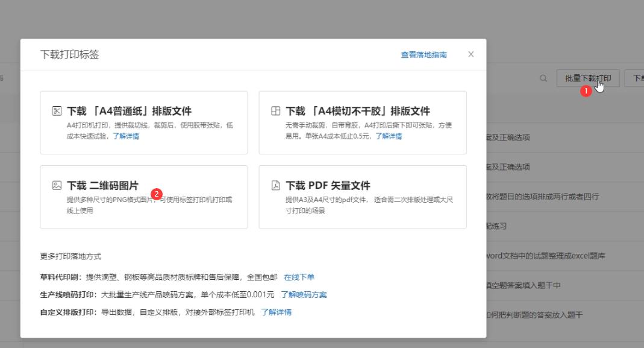Select the 下载「A4普通纸」排版文件 card
This screenshot has width=644, height=348.
pyautogui.click(x=143, y=122)
